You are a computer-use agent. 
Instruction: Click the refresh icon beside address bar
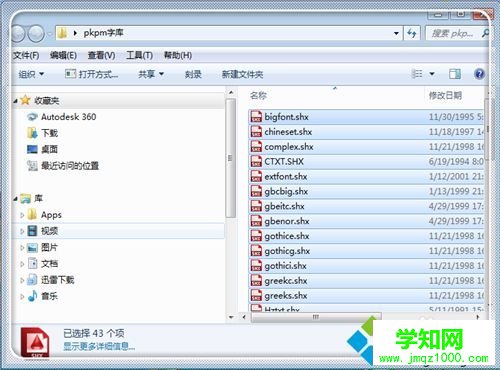[412, 33]
